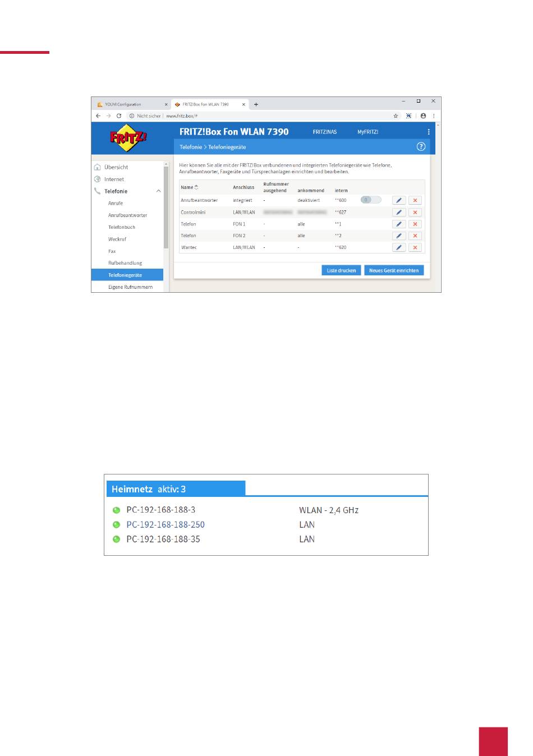
Task: Edit the Telefon FON 1 entry
Action: click(x=399, y=224)
